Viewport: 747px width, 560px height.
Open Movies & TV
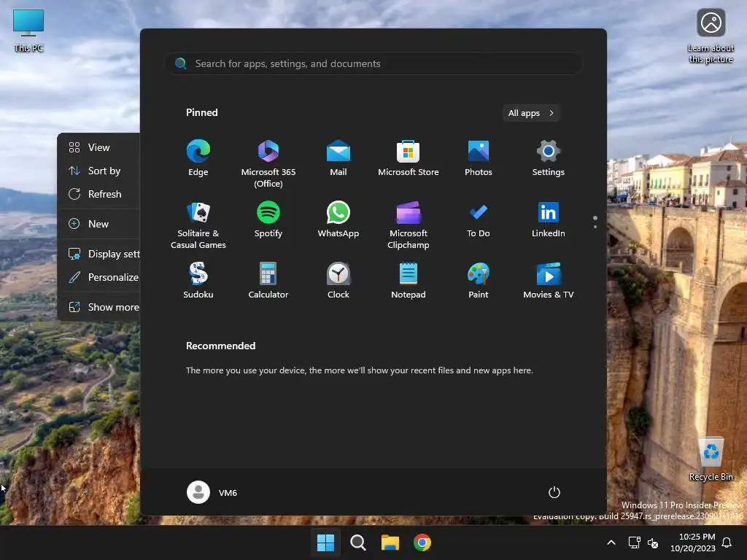[549, 281]
